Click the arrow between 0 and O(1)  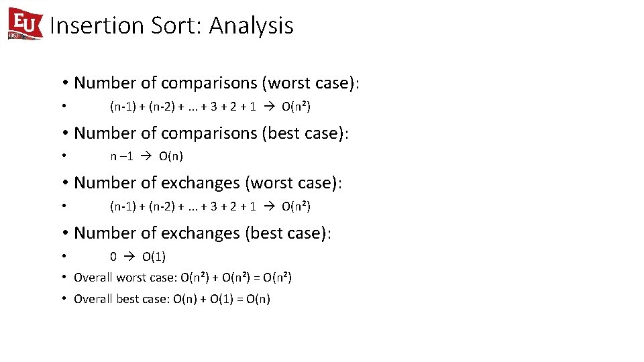(129, 257)
